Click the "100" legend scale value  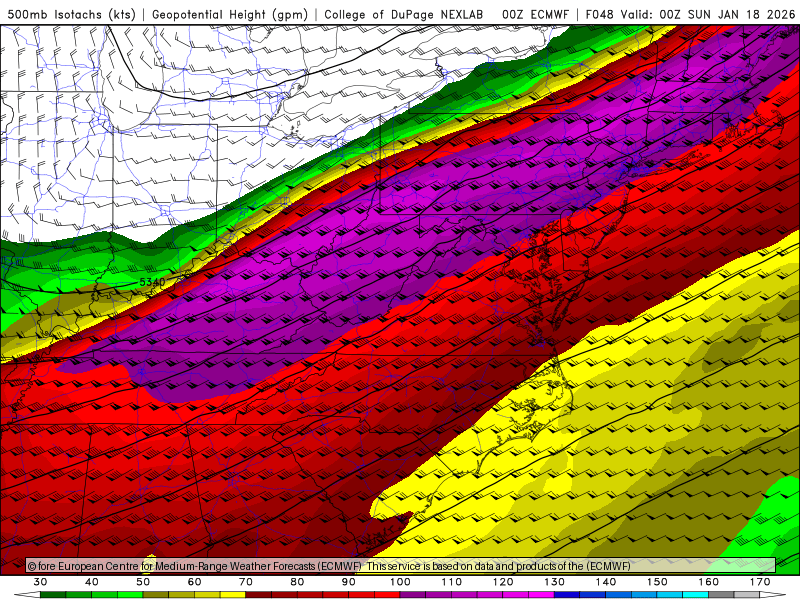401,582
